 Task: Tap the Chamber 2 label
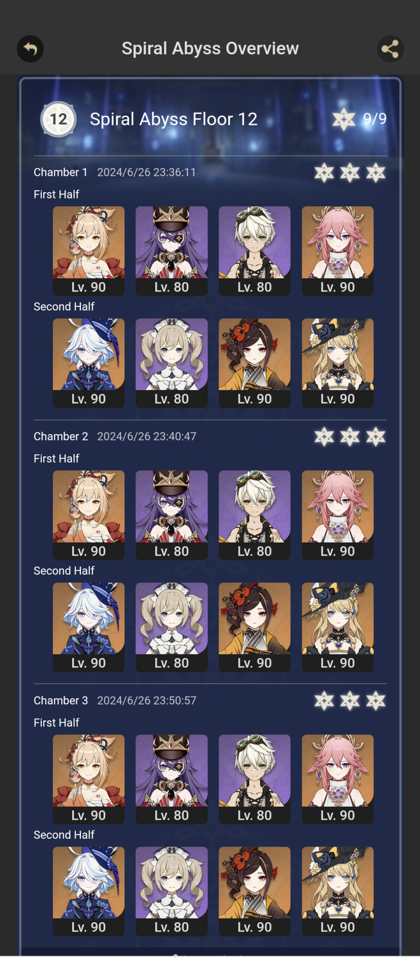pyautogui.click(x=61, y=437)
